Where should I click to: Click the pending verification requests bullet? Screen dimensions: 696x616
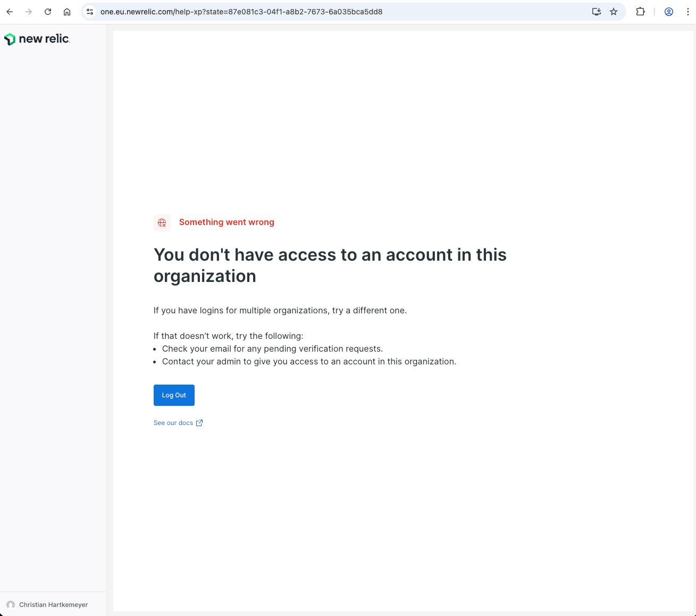click(272, 349)
